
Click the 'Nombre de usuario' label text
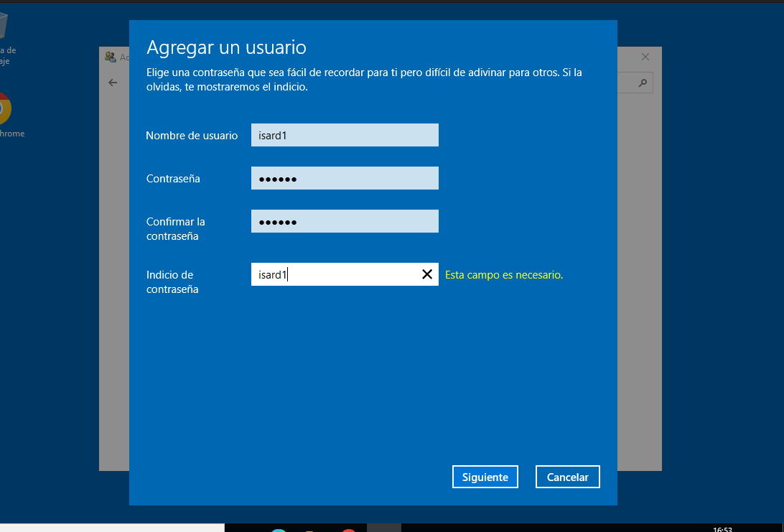click(x=192, y=136)
